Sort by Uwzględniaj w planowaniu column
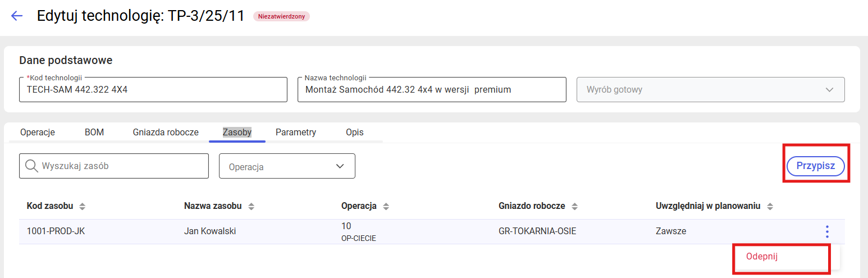This screenshot has width=868, height=278. tap(770, 207)
